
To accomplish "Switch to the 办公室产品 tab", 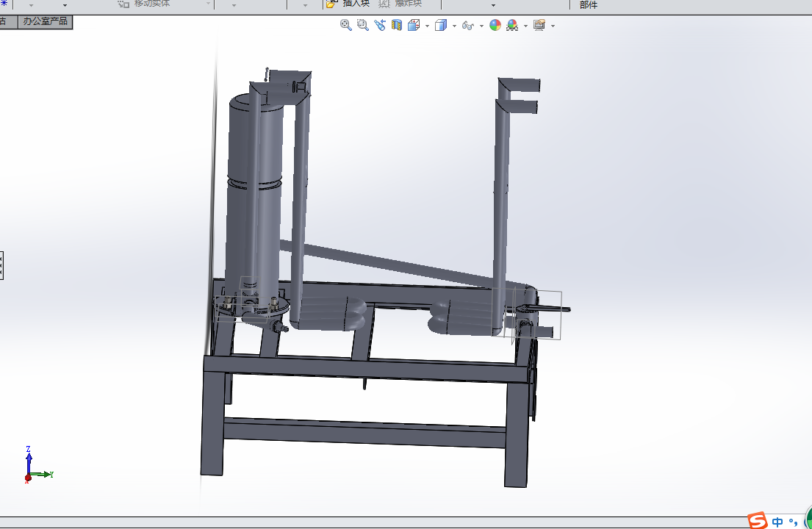I will (46, 22).
